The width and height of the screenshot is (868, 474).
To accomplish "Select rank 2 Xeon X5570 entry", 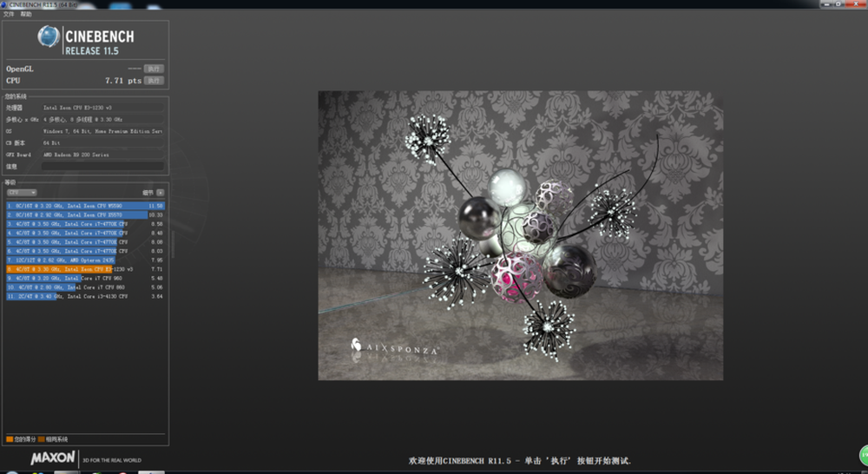I will coord(85,214).
